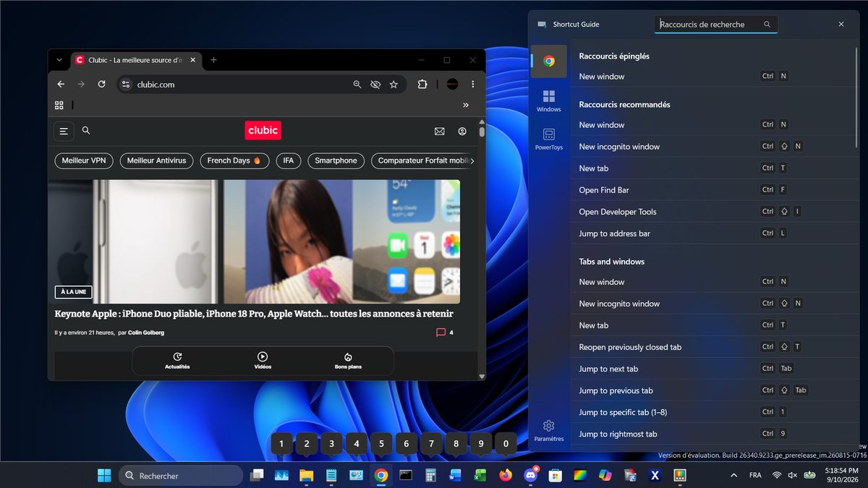This screenshot has width=868, height=488.
Task: Select the Open Find Bar shortcut row
Action: tap(715, 190)
